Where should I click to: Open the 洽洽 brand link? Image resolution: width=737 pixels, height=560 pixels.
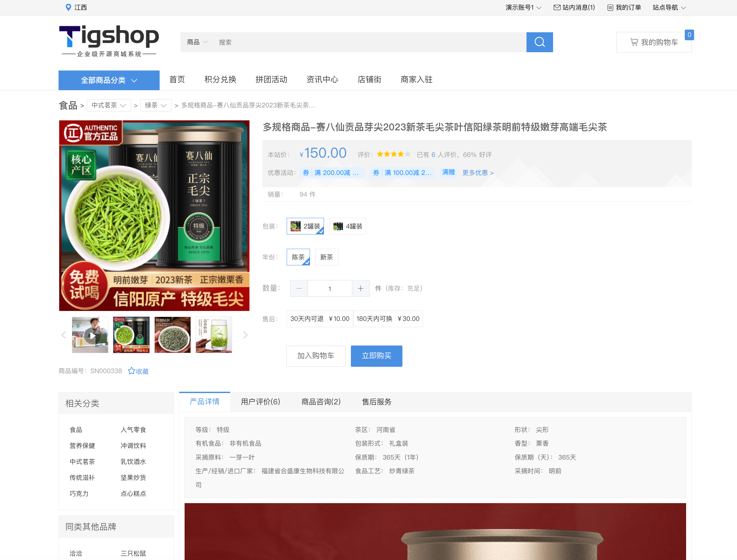(x=76, y=553)
